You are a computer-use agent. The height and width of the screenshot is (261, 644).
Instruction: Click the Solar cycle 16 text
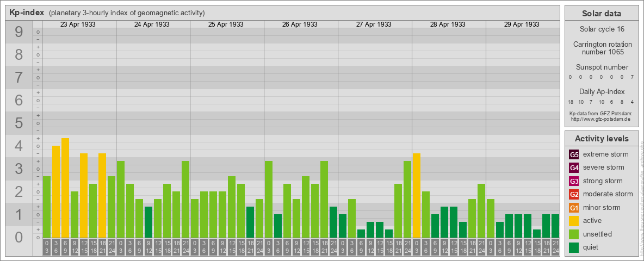602,29
